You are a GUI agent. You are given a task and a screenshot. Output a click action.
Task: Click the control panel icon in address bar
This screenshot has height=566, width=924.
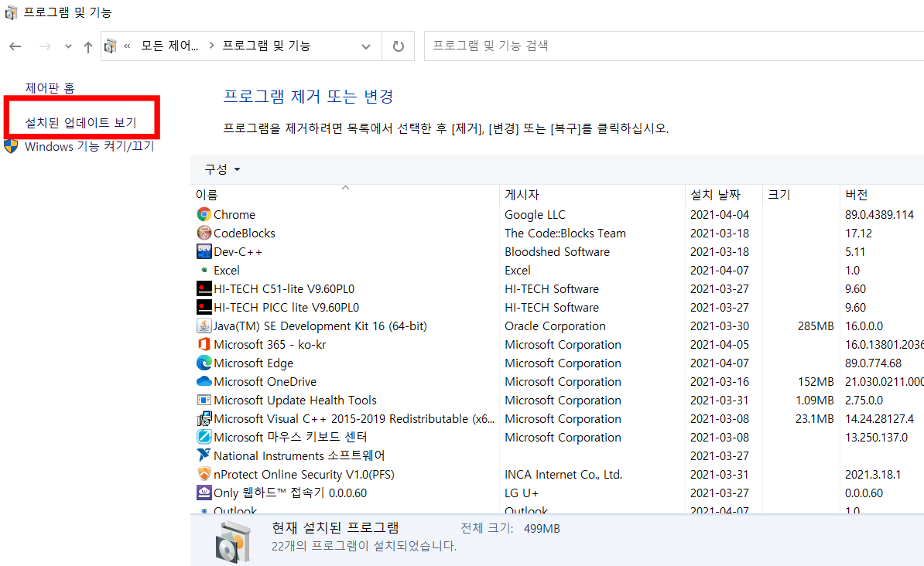tap(110, 46)
